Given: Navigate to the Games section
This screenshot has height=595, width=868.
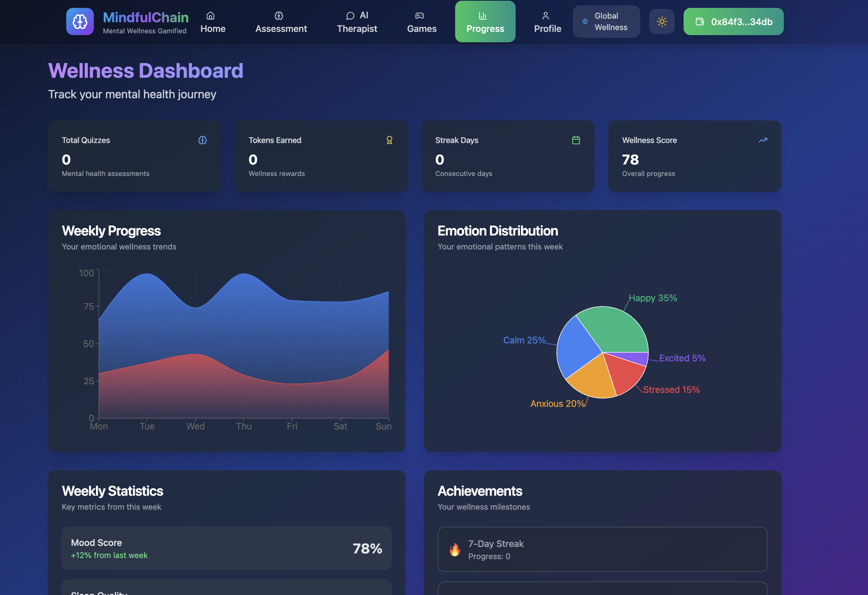Looking at the screenshot, I should pyautogui.click(x=421, y=22).
